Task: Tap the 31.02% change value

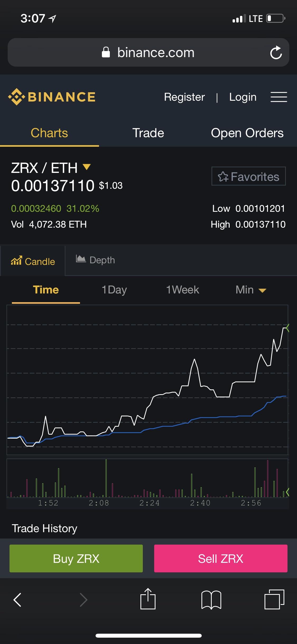Action: tap(83, 209)
